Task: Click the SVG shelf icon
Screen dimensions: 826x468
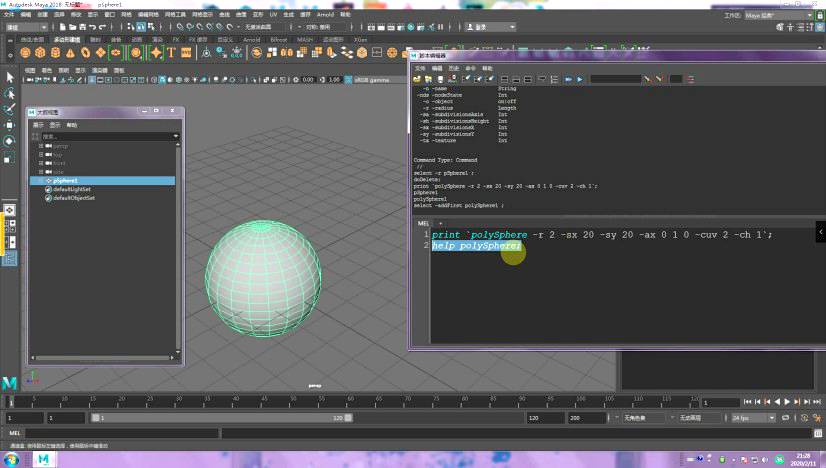Action: [186, 52]
